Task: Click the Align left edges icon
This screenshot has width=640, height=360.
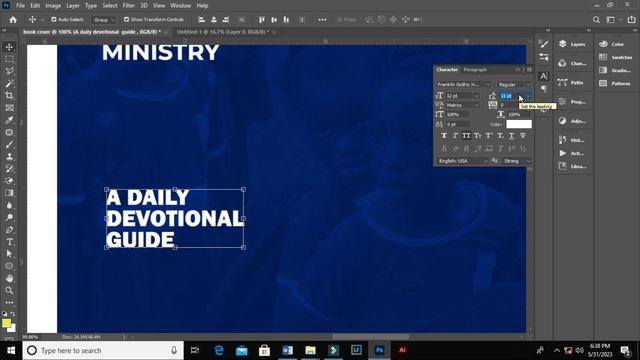Action: tap(201, 20)
